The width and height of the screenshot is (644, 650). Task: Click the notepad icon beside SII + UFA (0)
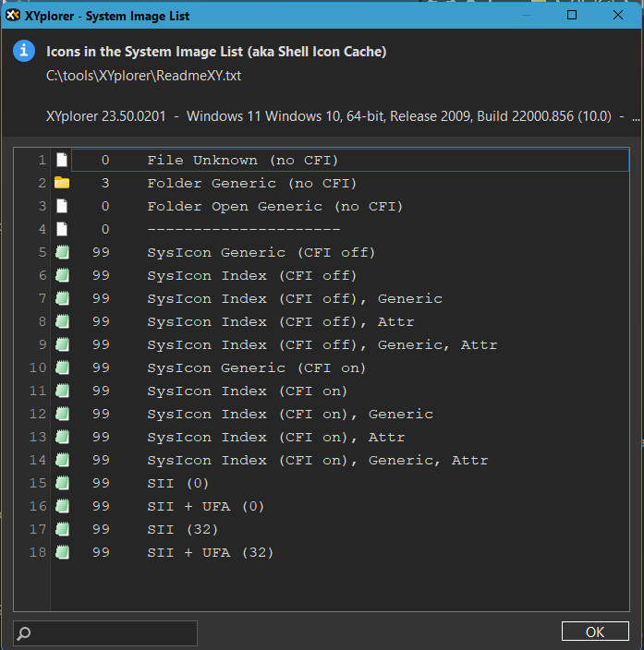click(x=62, y=506)
